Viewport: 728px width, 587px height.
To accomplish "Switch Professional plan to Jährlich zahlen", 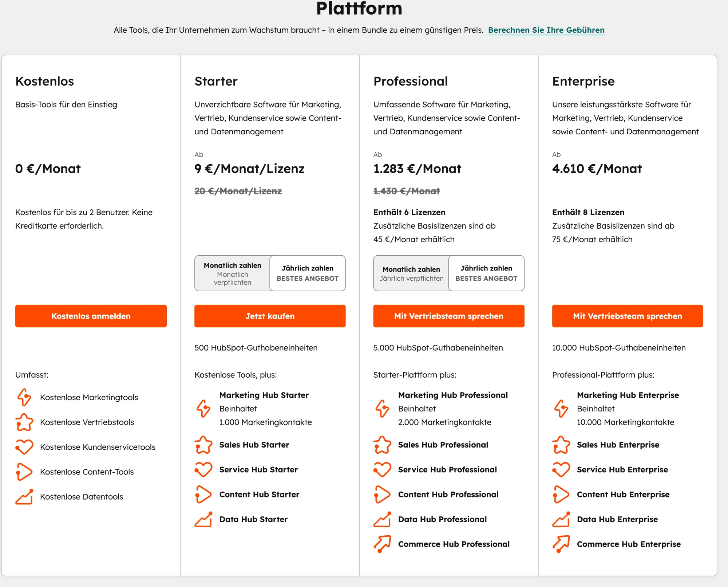I will pos(486,273).
